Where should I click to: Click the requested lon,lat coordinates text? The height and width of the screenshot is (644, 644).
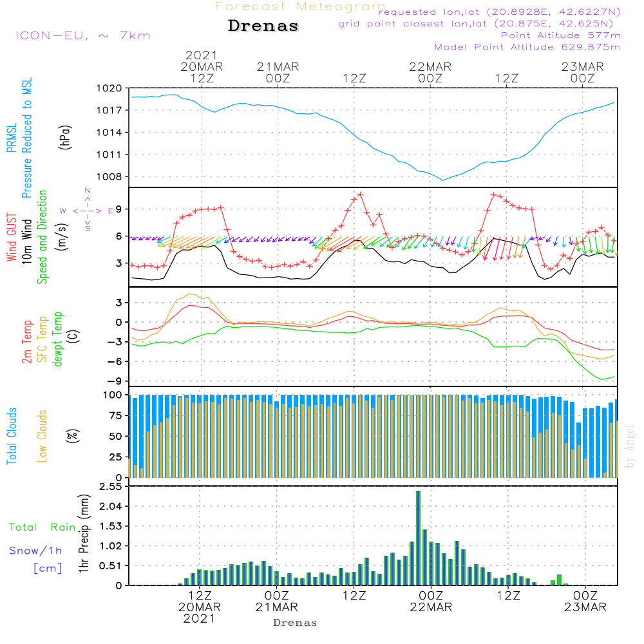(x=499, y=12)
